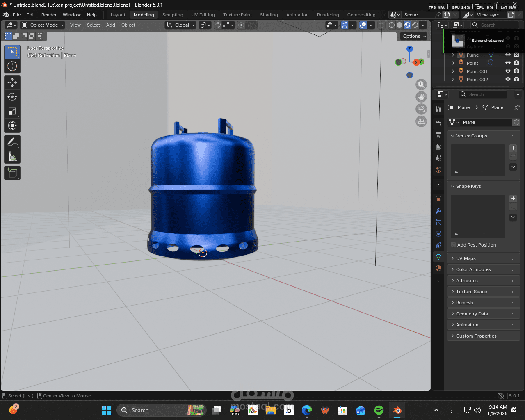The image size is (525, 420).
Task: Click the Z axis on navigation gizmo
Action: coord(409,49)
